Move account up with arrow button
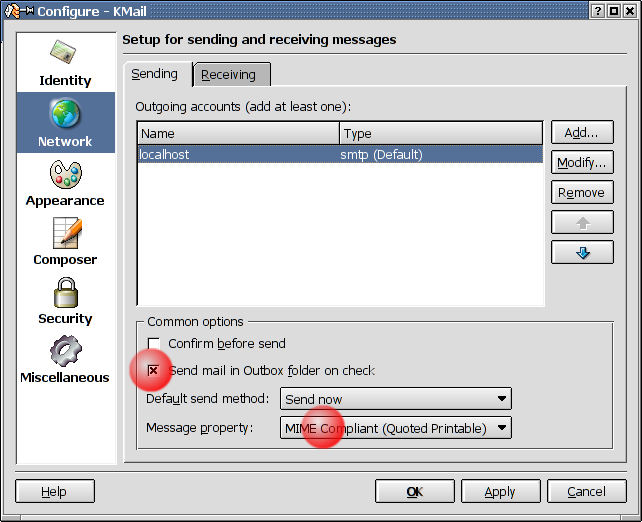The height and width of the screenshot is (522, 642). (582, 223)
